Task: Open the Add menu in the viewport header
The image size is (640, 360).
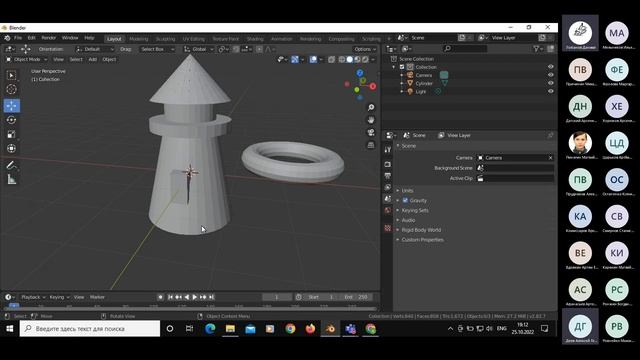Action: (93, 60)
